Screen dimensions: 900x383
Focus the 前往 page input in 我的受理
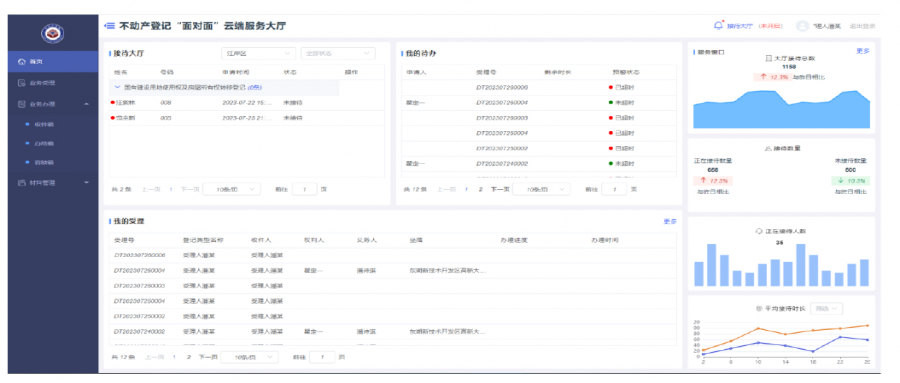click(322, 357)
